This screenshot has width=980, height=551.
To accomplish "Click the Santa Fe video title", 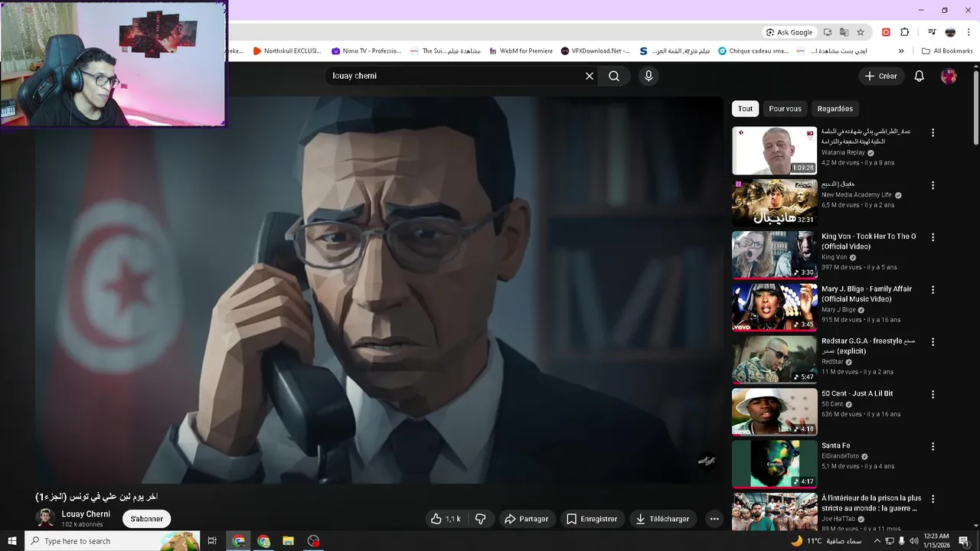I will (836, 445).
